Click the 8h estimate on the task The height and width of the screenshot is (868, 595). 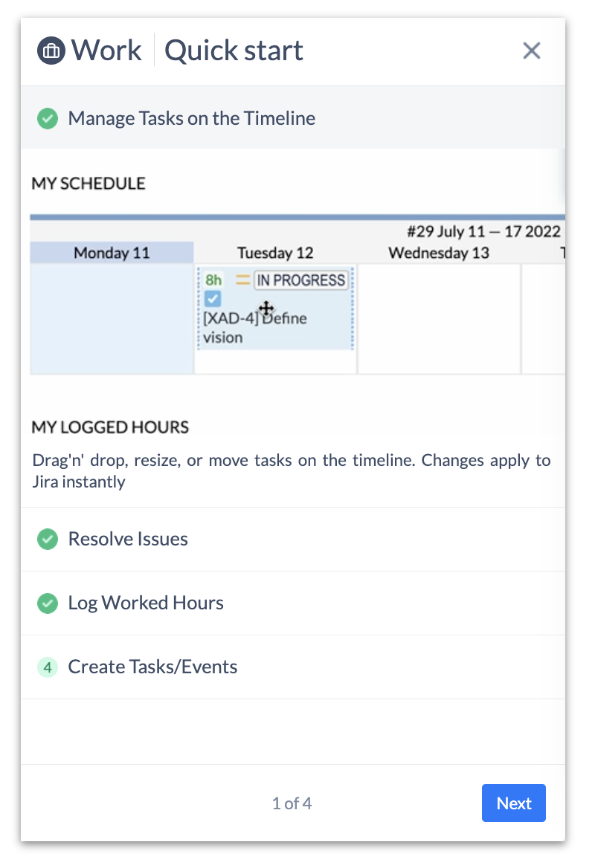click(214, 280)
